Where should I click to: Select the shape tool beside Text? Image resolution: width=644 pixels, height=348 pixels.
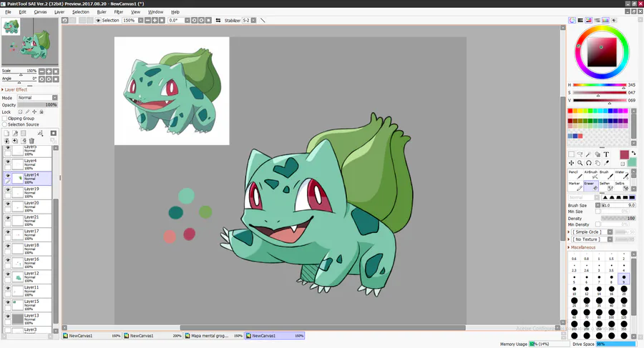[x=597, y=154]
